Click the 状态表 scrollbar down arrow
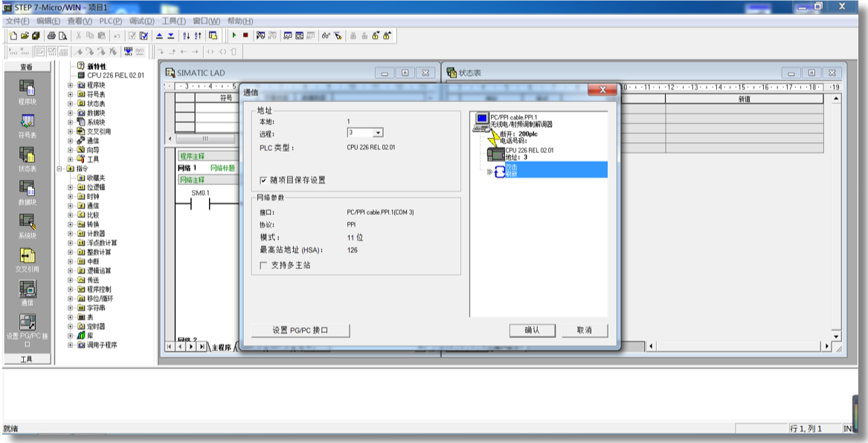The image size is (868, 443). coord(836,336)
